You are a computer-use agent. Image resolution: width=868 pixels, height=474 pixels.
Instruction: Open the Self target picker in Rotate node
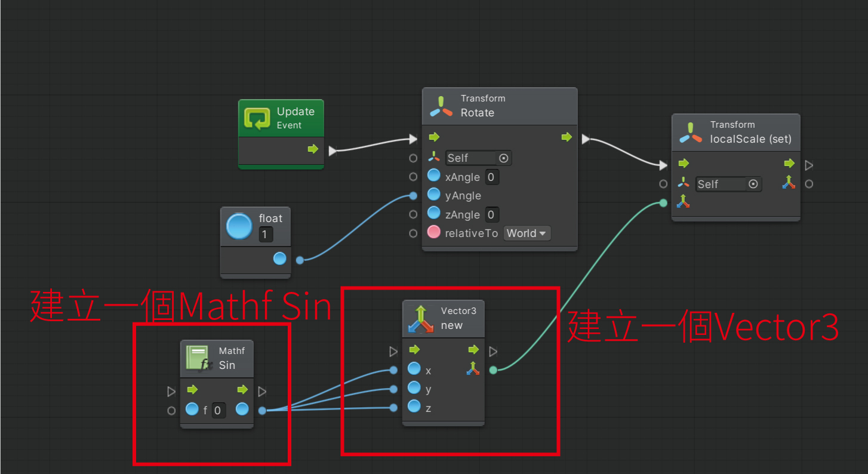click(503, 158)
